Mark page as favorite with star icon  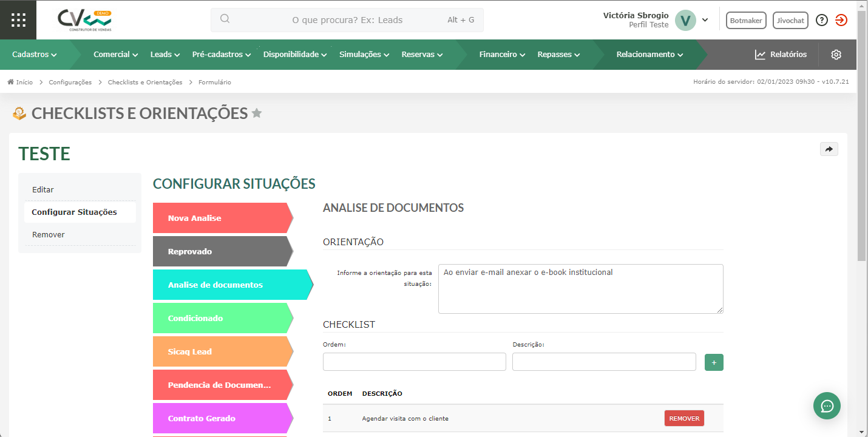click(x=257, y=113)
